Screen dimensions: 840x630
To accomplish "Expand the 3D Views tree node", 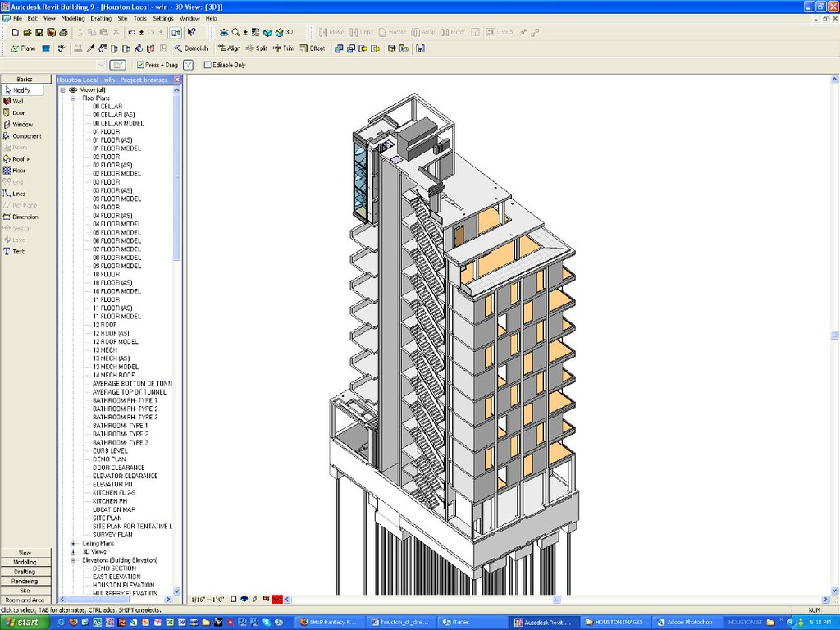I will click(x=73, y=552).
